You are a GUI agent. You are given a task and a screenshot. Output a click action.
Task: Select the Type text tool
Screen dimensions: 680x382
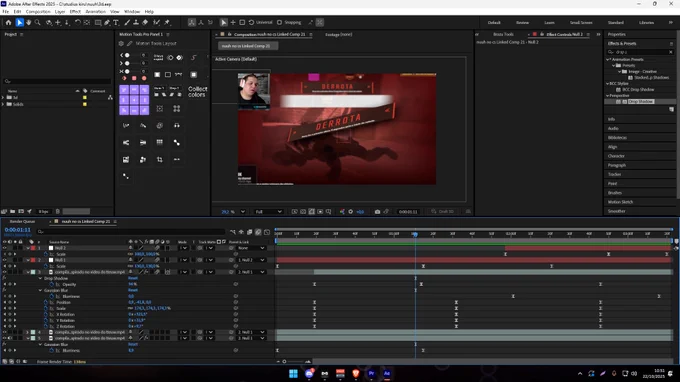pos(116,23)
